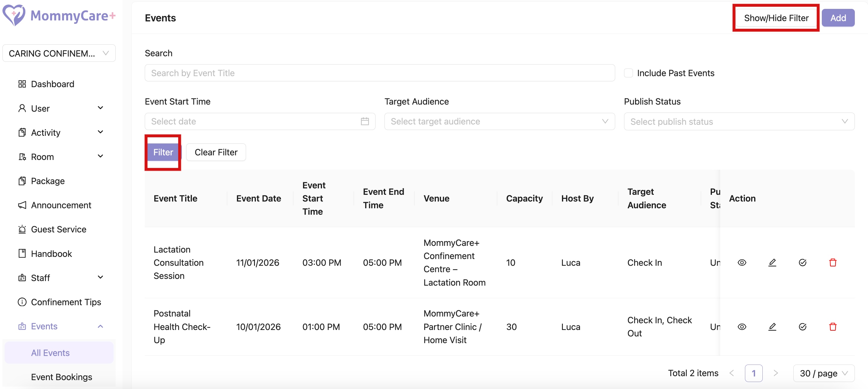Click publish check icon for Postnatal Health Check-Up
Image resolution: width=868 pixels, height=389 pixels.
pos(802,327)
